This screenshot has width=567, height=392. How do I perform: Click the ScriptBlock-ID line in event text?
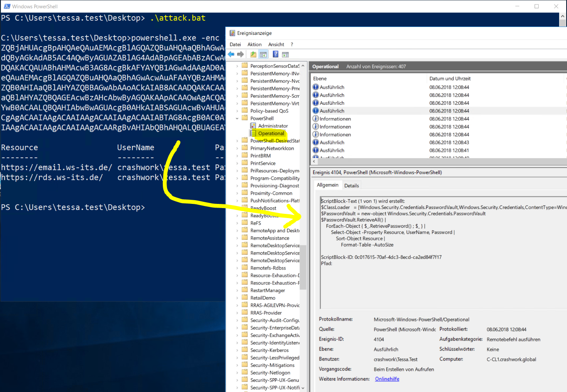pos(381,257)
